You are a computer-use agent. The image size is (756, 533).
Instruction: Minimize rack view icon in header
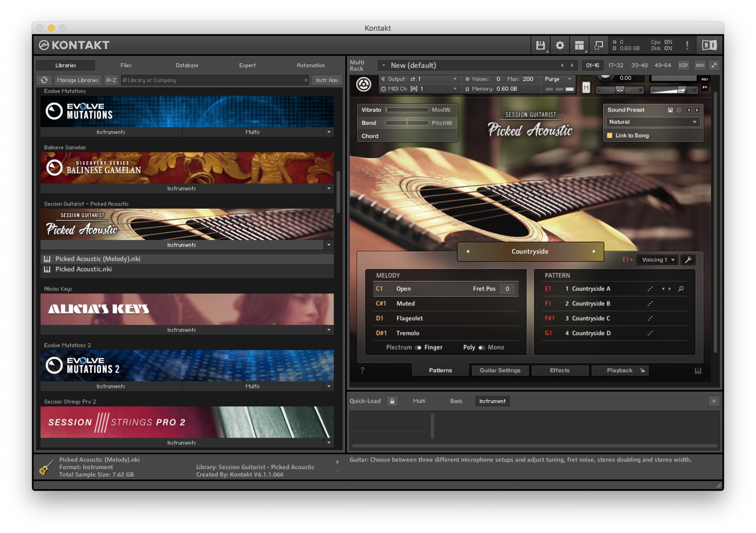(599, 45)
